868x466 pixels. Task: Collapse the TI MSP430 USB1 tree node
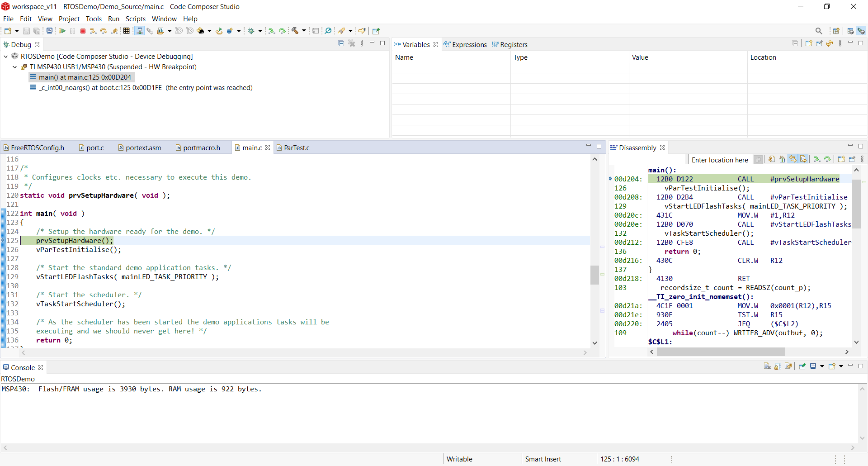(14, 67)
